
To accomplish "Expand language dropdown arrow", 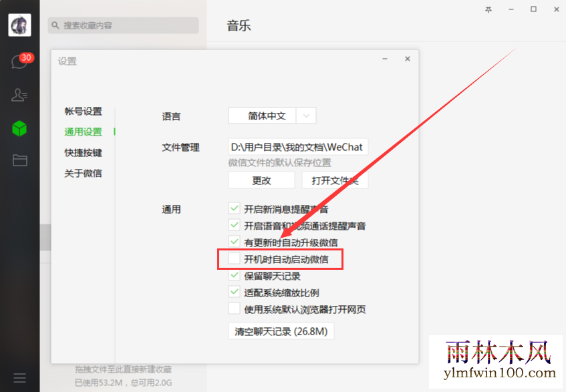I will pyautogui.click(x=306, y=116).
